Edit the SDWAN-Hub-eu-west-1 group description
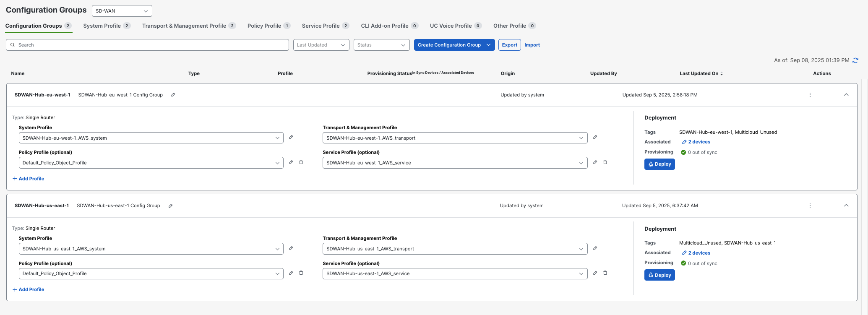This screenshot has height=315, width=868. point(173,95)
